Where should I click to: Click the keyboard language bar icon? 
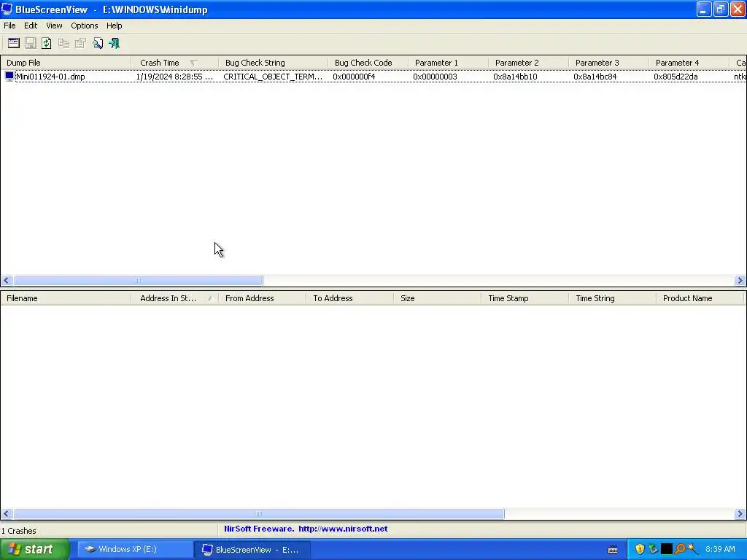[613, 550]
